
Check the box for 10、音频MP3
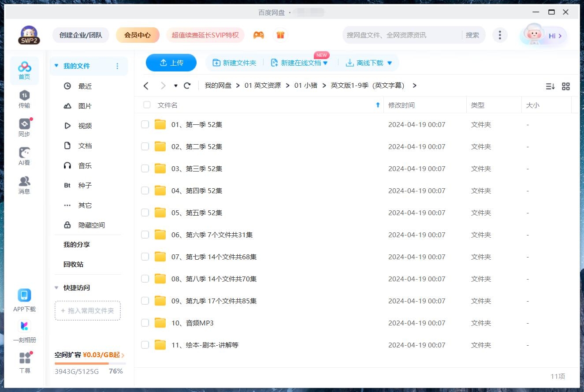click(x=145, y=323)
